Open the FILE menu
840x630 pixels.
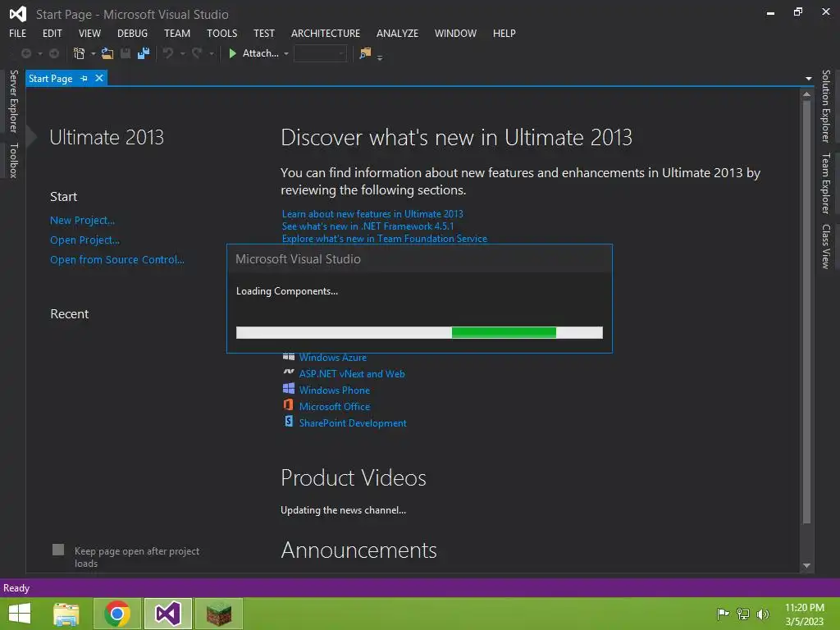tap(18, 33)
